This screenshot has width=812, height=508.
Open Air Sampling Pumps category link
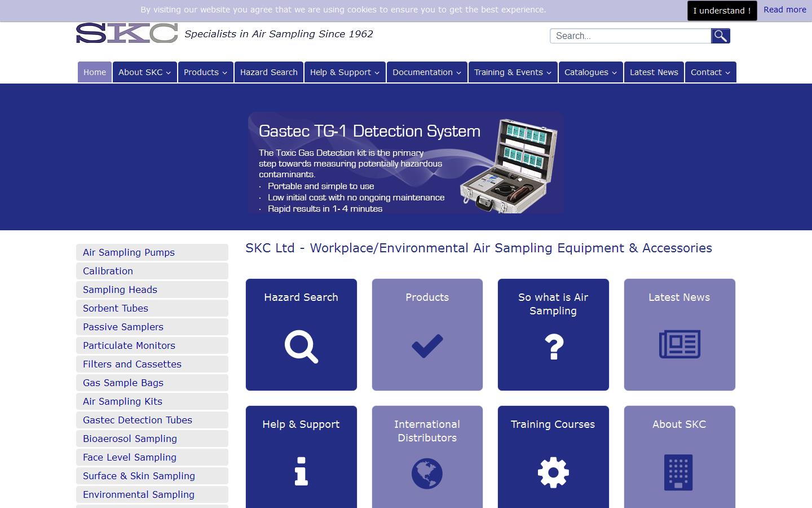click(129, 252)
